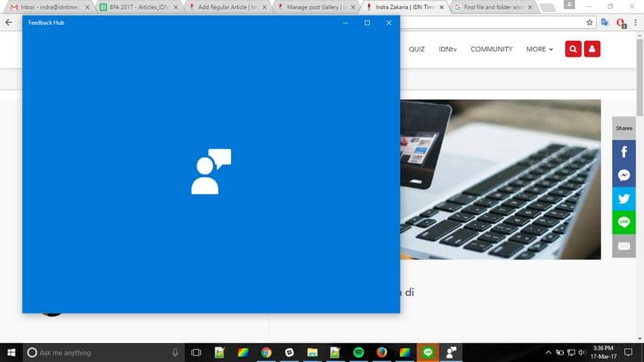
Task: Click the Google Translate extension icon
Action: tap(605, 23)
